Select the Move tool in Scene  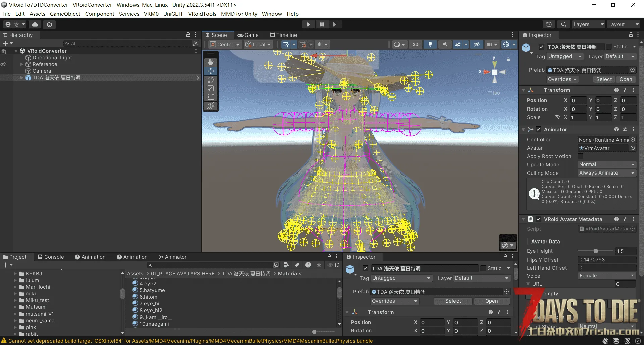211,71
